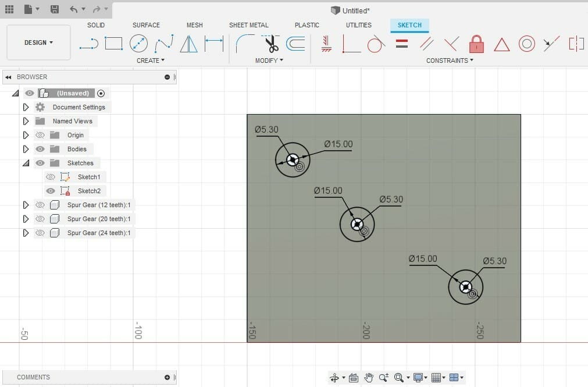Expand the Bodies folder

click(x=26, y=149)
